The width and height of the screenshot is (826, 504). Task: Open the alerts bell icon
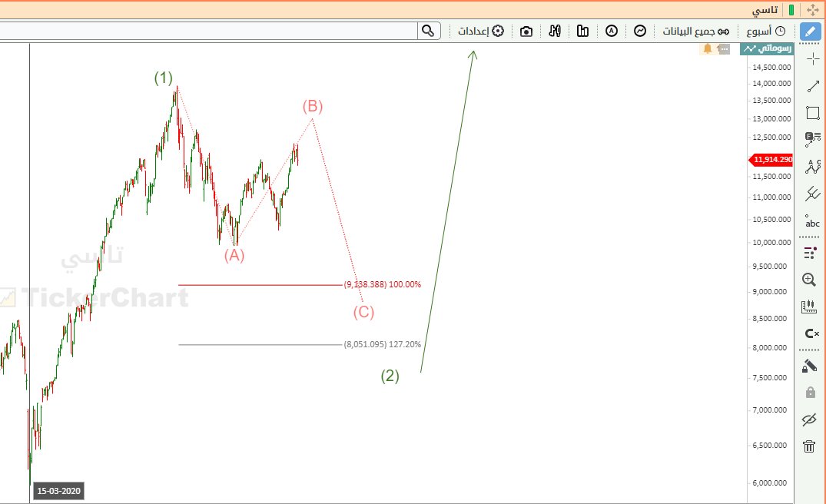708,48
